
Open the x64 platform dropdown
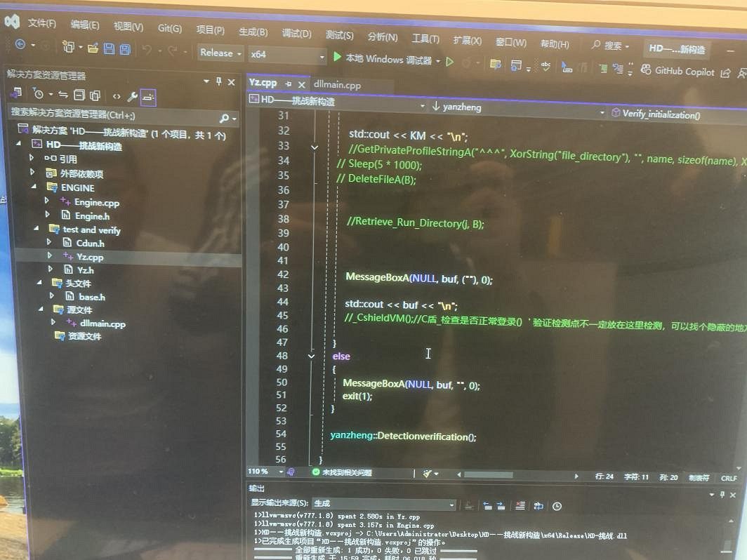coord(288,55)
